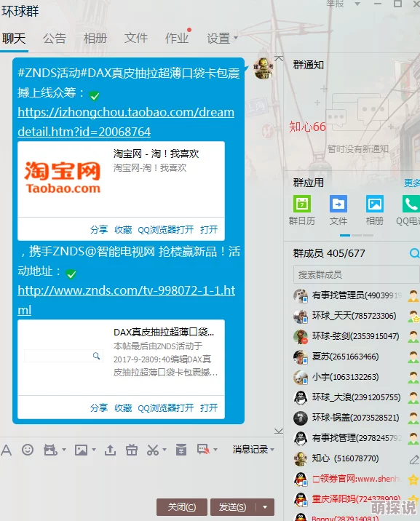
Task: Select member 知心 (516078770)
Action: (356, 459)
